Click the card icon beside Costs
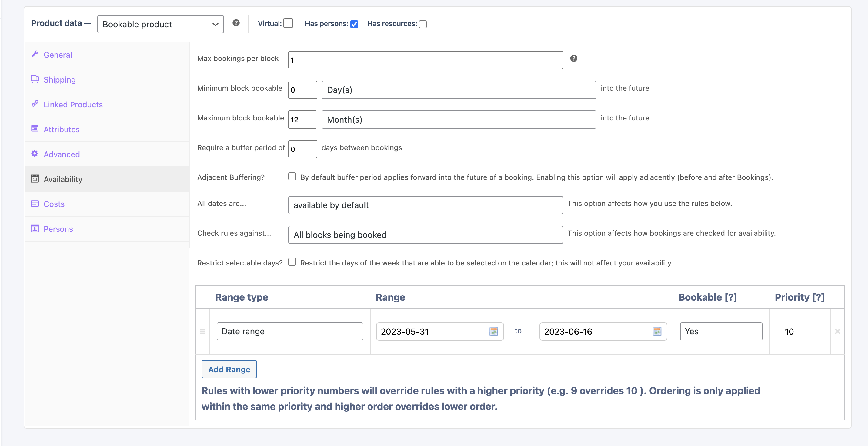This screenshot has height=446, width=868. (x=35, y=204)
